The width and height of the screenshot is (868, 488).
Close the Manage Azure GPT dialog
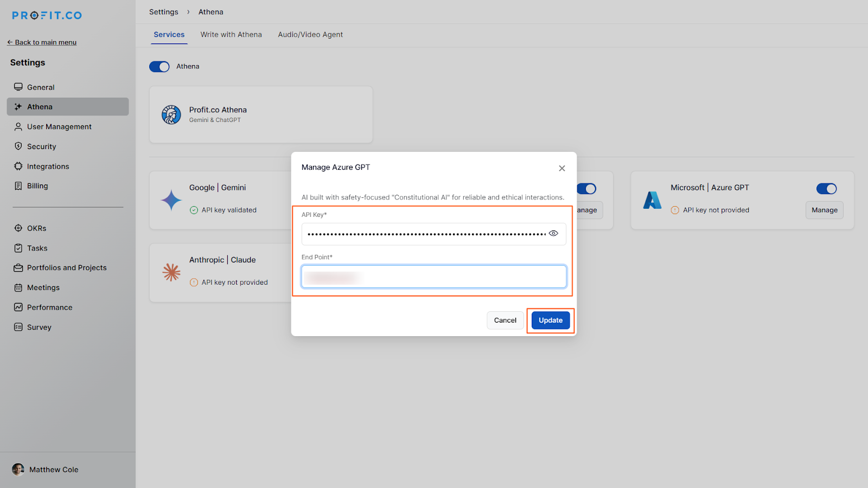(562, 169)
